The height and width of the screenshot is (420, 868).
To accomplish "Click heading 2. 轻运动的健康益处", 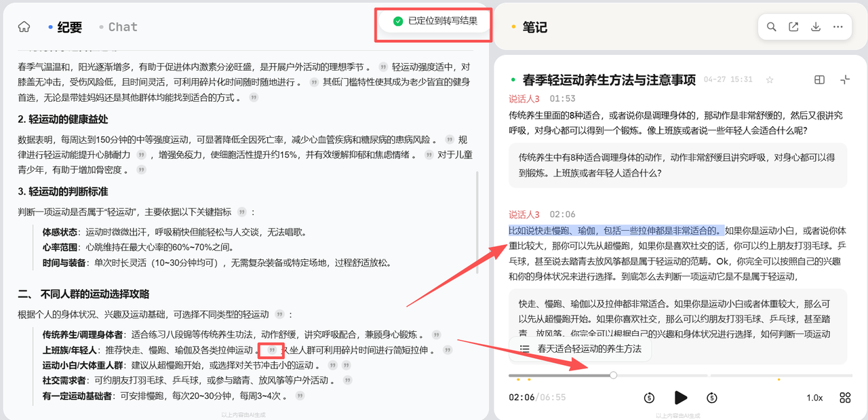I will pos(63,119).
